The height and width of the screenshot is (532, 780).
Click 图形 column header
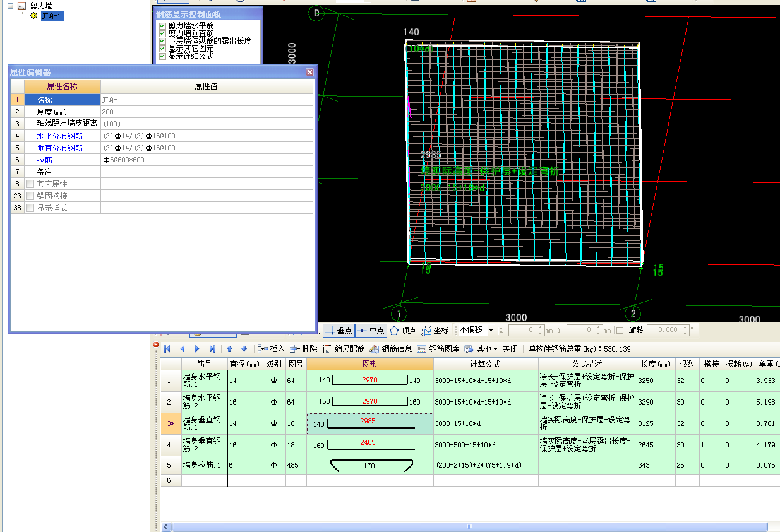(370, 364)
